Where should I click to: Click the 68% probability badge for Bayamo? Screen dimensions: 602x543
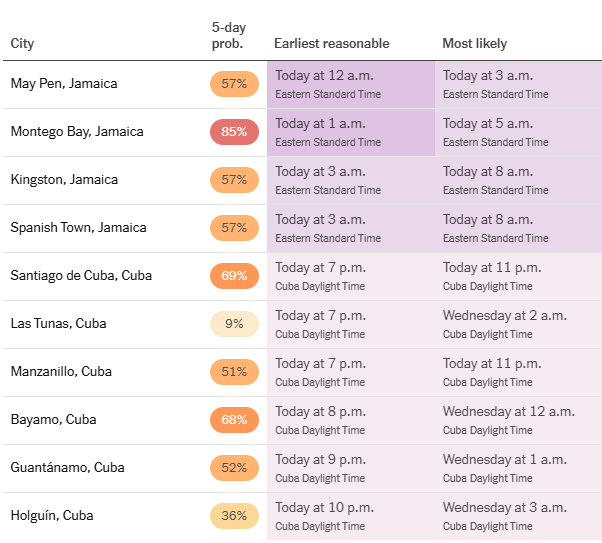click(x=234, y=420)
